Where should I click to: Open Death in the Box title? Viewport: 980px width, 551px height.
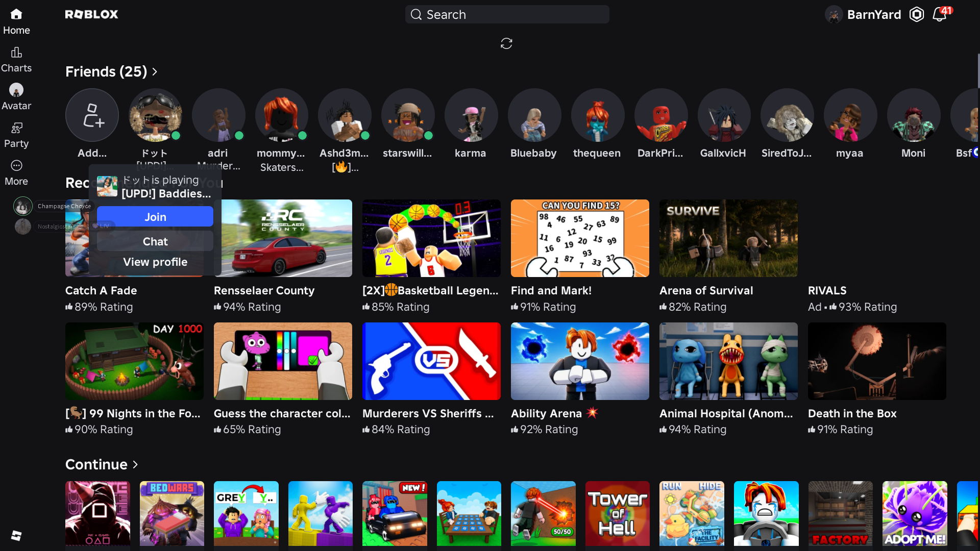point(852,413)
